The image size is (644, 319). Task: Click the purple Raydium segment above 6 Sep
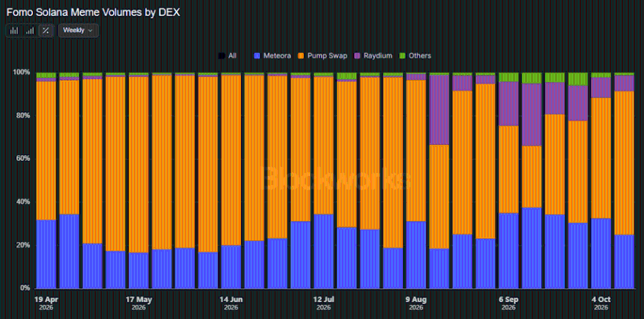[508, 103]
